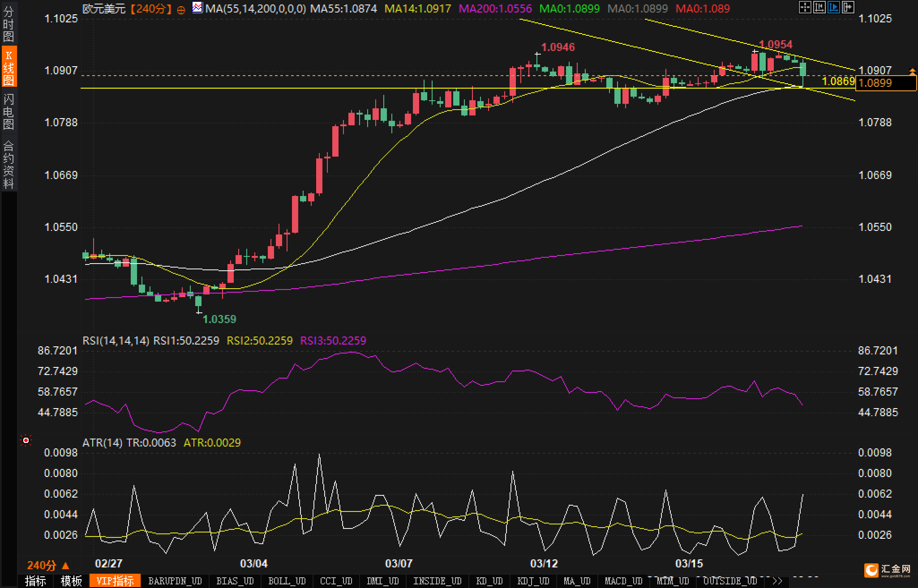918x588 pixels.
Task: Click the 1.0946 peak price marker
Action: 558,47
